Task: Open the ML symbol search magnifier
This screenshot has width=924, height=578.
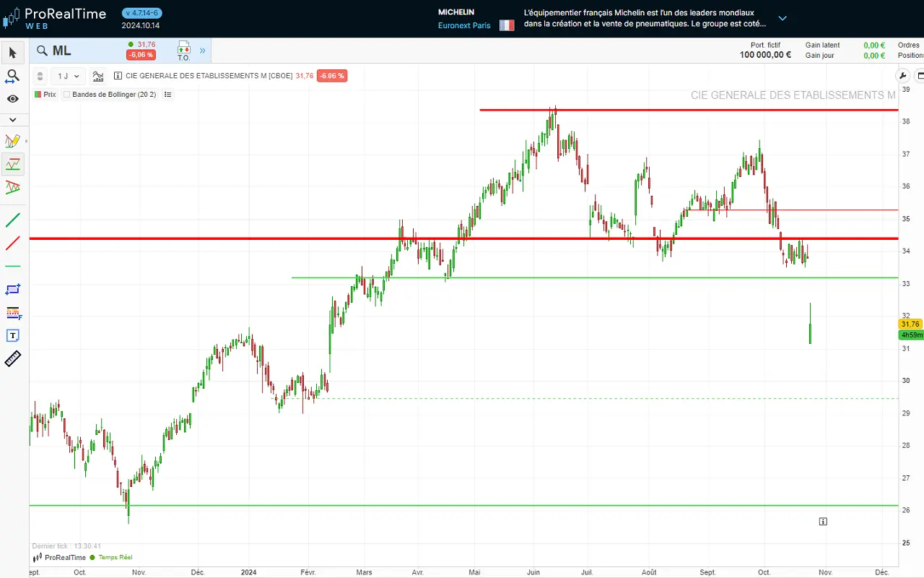Action: click(42, 51)
